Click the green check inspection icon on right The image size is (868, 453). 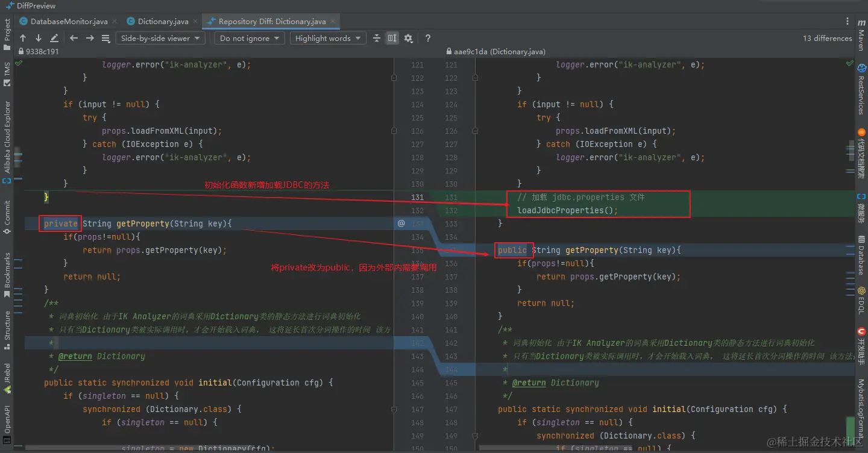[x=850, y=63]
